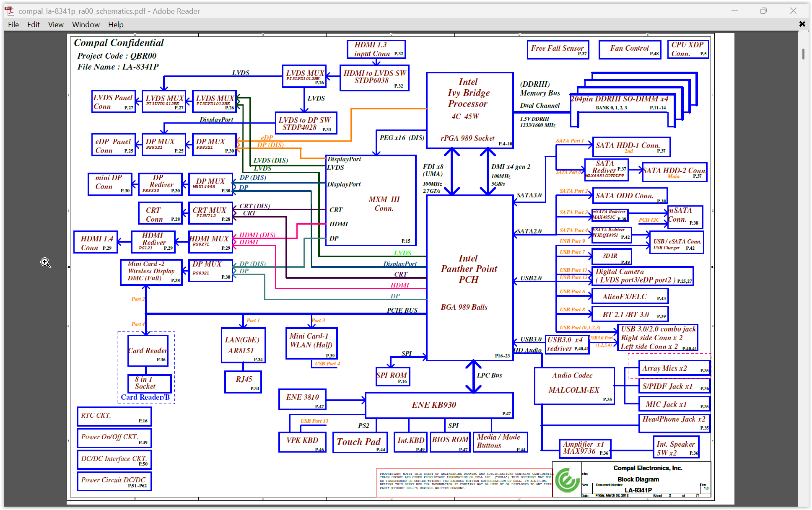Screen dimensions: 812x510
Task: Click the 'S/PIDF Jack x1' block
Action: [674, 386]
